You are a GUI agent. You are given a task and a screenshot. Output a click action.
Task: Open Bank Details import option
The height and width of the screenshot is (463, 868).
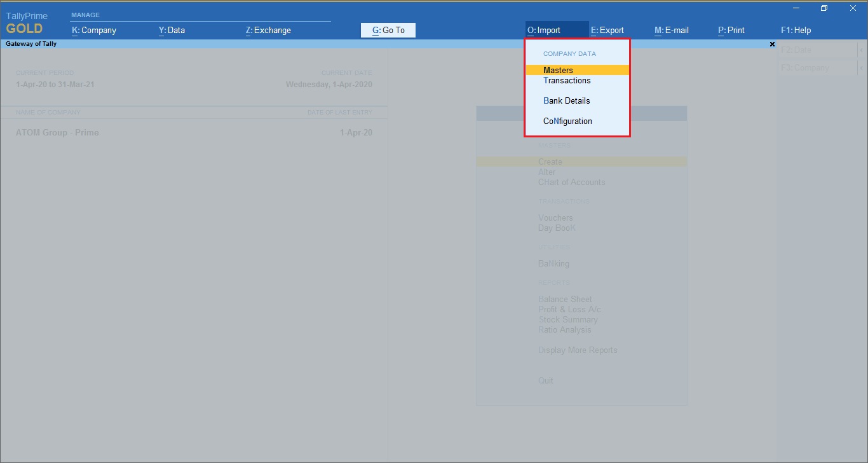point(566,100)
